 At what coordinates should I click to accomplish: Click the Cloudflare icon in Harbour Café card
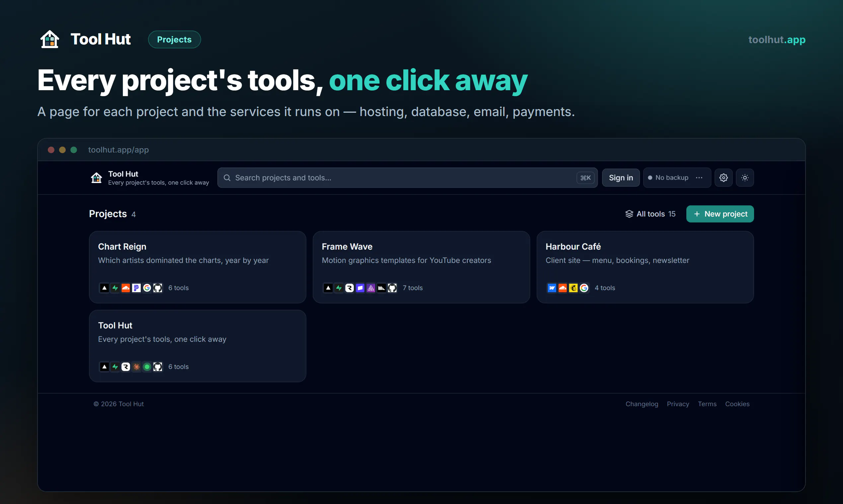[563, 288]
